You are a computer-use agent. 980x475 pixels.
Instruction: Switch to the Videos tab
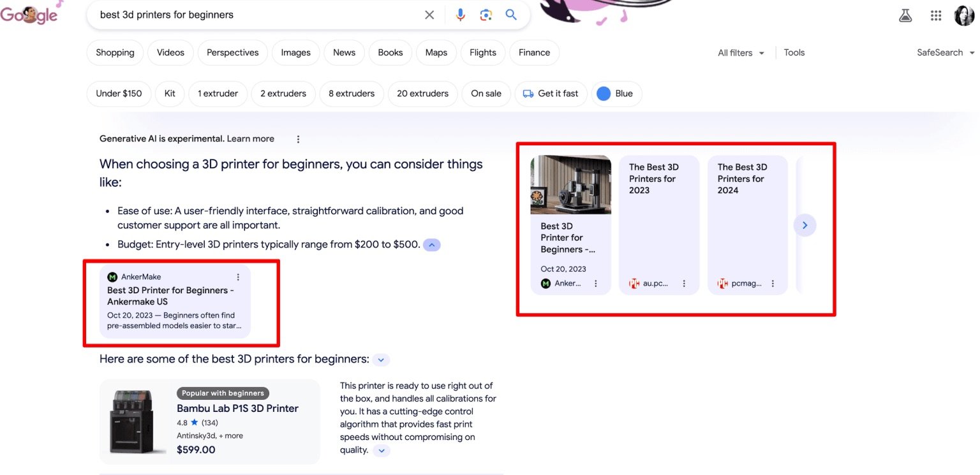pos(170,53)
